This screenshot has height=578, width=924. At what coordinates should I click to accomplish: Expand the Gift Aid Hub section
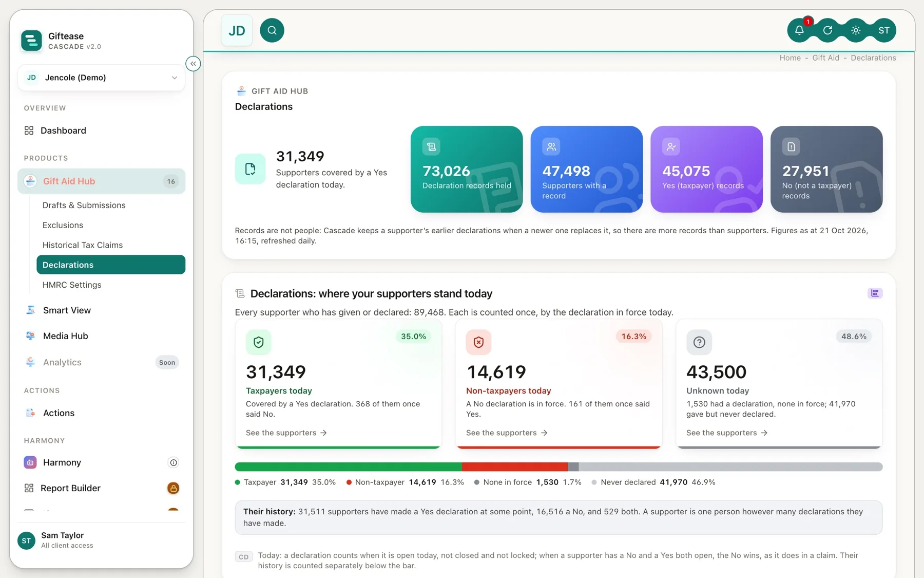coord(101,181)
